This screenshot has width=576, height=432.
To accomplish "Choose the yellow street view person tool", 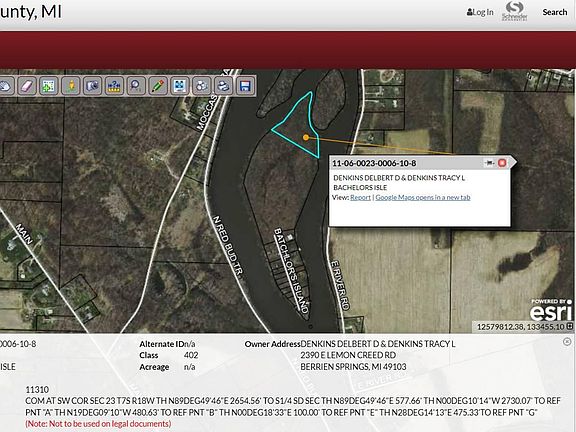I will 71,86.
